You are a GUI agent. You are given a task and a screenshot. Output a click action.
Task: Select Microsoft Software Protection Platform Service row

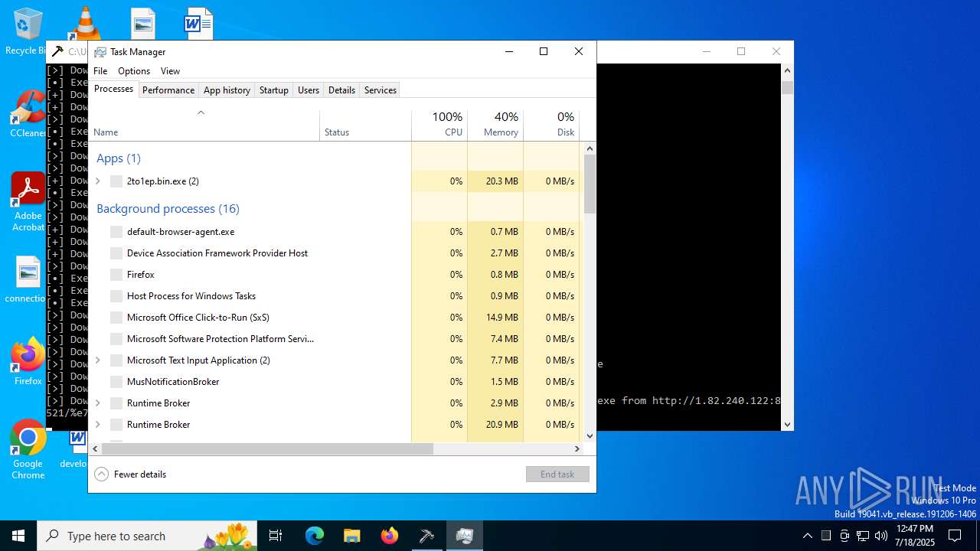[x=335, y=339]
